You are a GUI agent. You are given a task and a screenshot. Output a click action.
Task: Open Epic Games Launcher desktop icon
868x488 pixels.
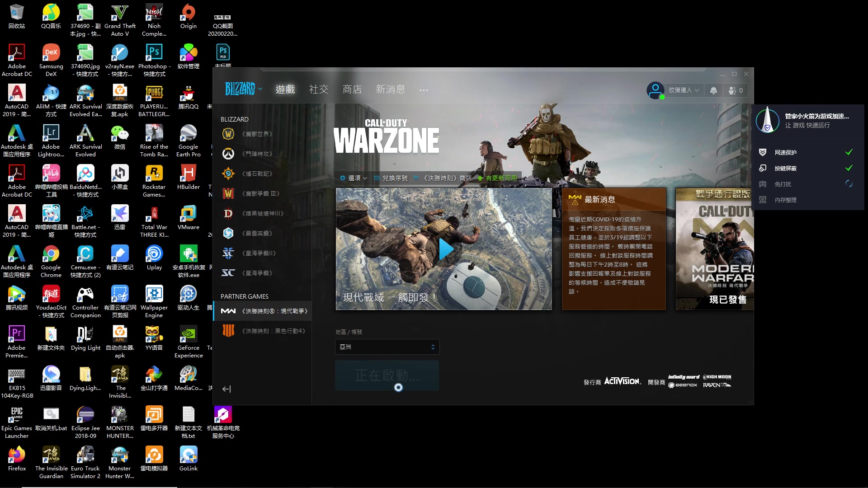click(17, 422)
